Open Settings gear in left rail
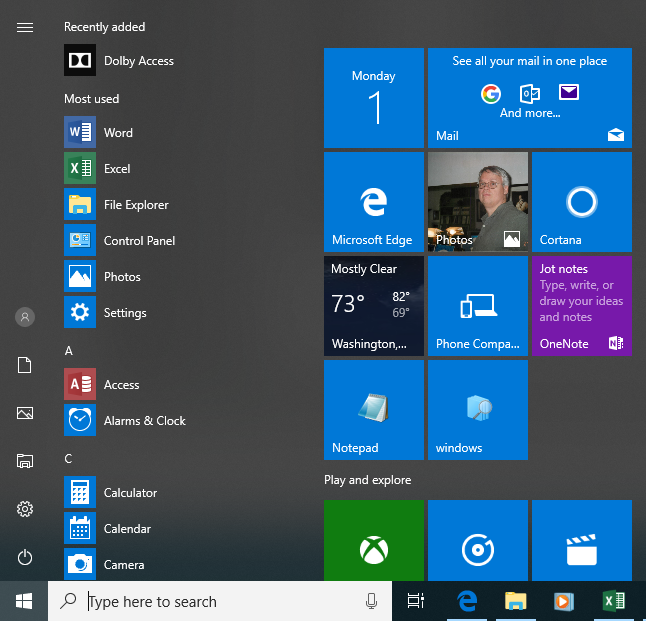646x621 pixels. pyautogui.click(x=25, y=509)
